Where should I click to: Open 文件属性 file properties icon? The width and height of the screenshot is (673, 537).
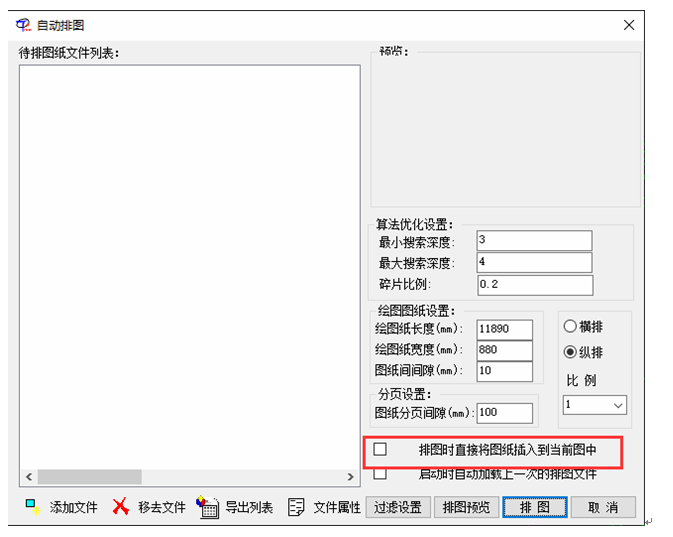click(296, 507)
